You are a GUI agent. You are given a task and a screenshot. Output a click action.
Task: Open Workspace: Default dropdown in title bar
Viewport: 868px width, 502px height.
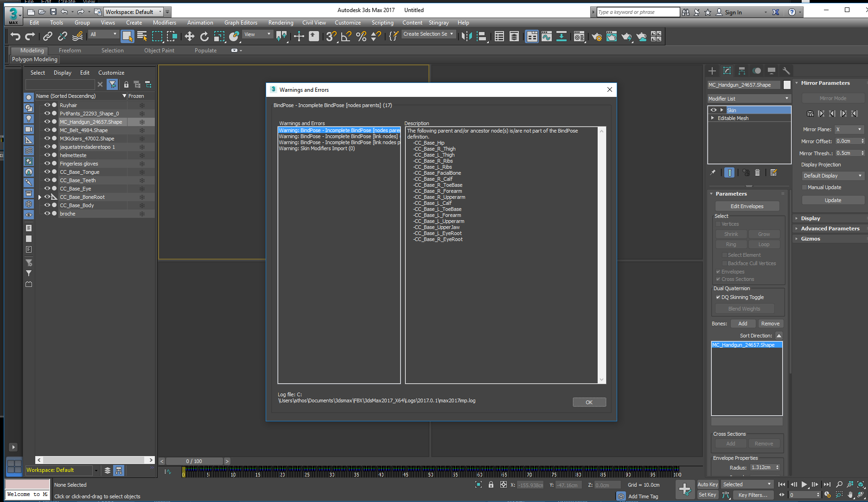point(134,12)
